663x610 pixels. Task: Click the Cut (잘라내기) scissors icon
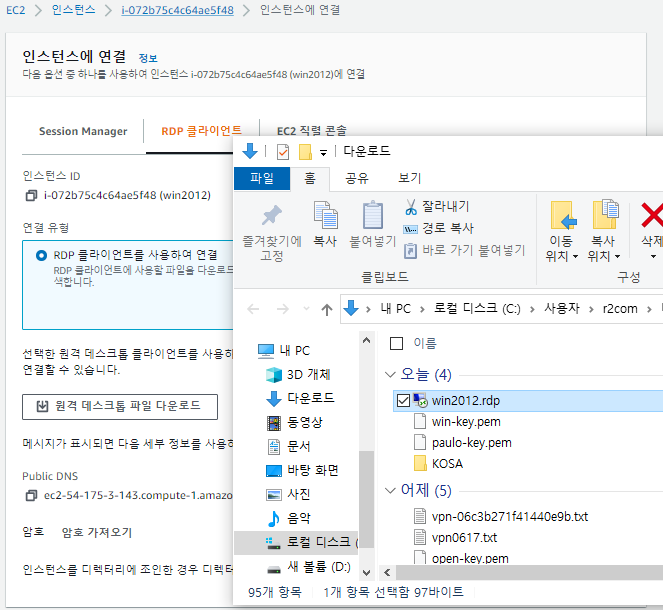click(x=411, y=207)
